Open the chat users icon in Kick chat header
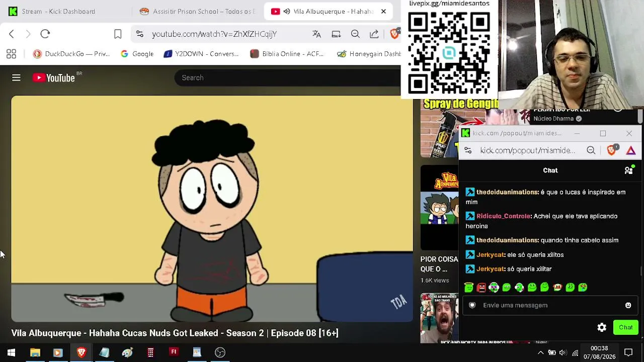 (629, 170)
